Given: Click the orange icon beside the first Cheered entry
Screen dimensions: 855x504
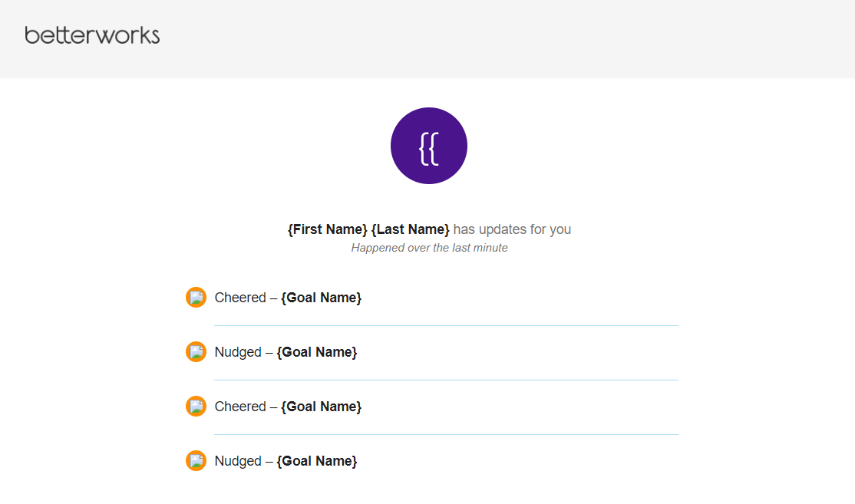Looking at the screenshot, I should point(196,298).
